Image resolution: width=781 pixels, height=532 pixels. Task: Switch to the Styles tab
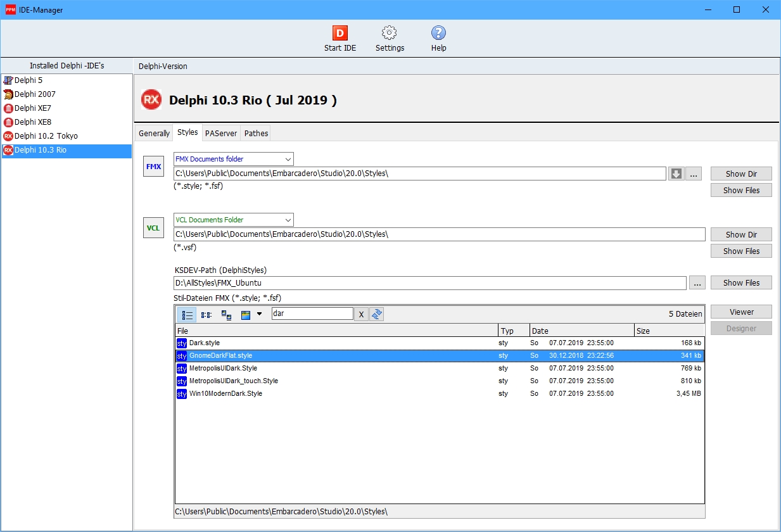(x=187, y=132)
